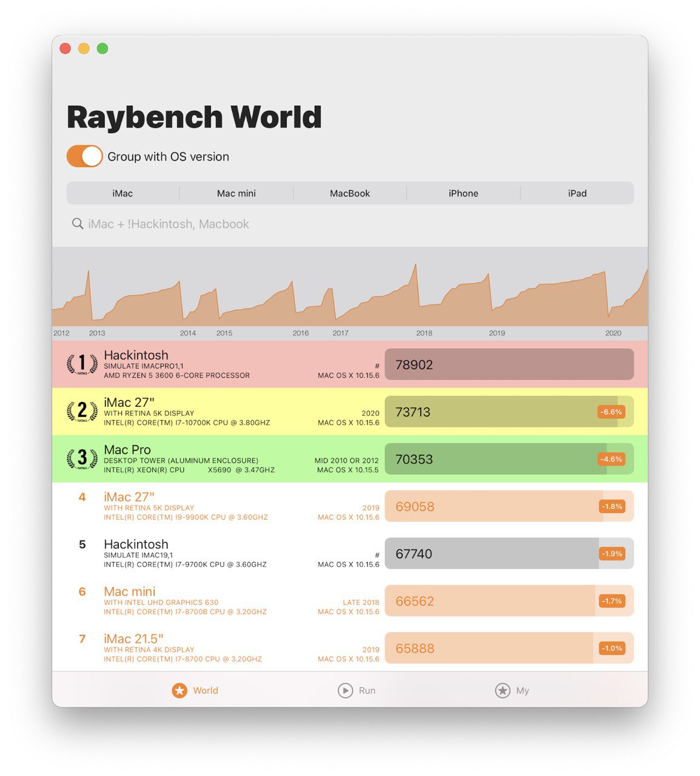Image resolution: width=700 pixels, height=776 pixels.
Task: Select the top-ranked Hackintosh title
Action: coord(136,355)
